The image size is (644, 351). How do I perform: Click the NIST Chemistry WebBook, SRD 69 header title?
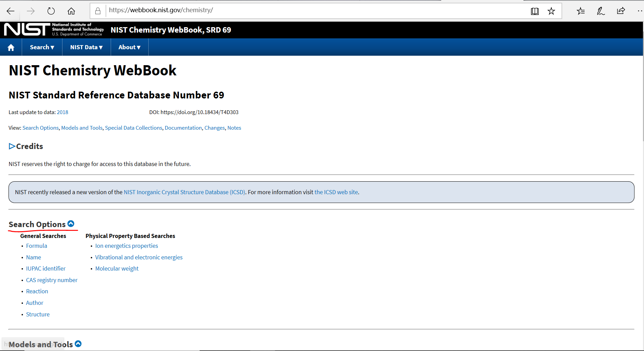tap(171, 30)
